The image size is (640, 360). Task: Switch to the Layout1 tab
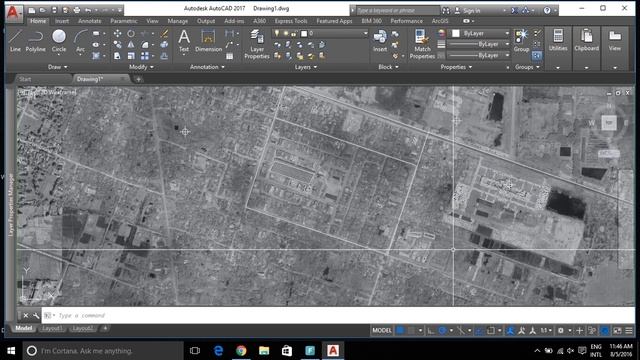click(x=52, y=328)
